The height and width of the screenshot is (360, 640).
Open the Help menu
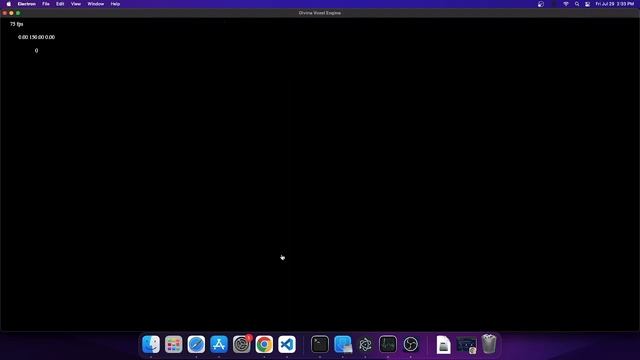pyautogui.click(x=115, y=4)
